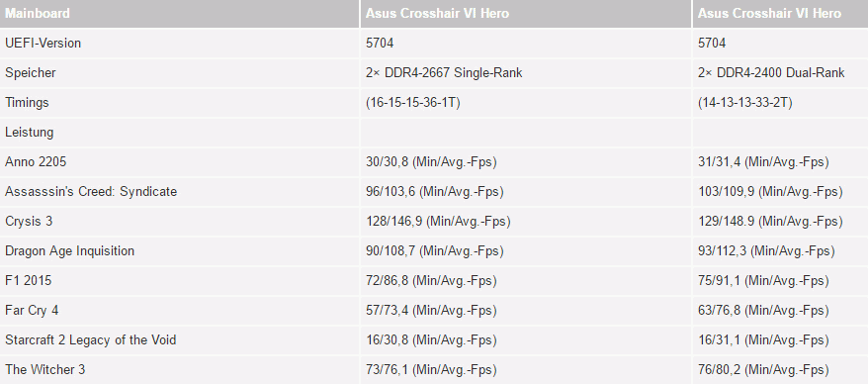Select the DDR4-2667 Single-Rank cell

(x=444, y=72)
